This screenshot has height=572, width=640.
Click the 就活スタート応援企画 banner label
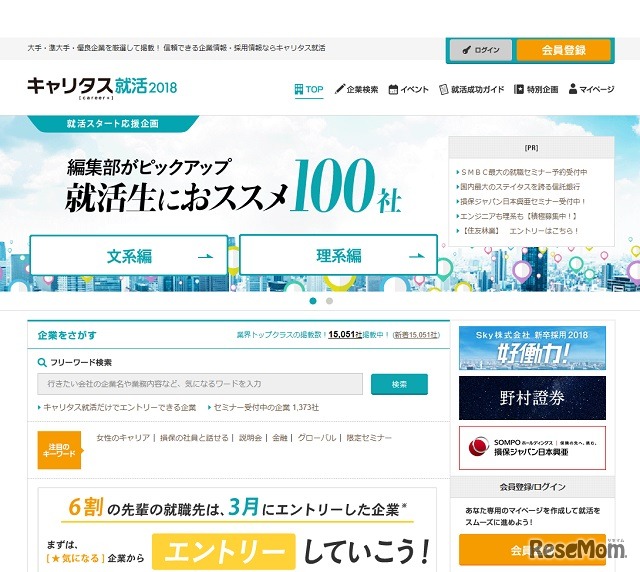point(113,124)
